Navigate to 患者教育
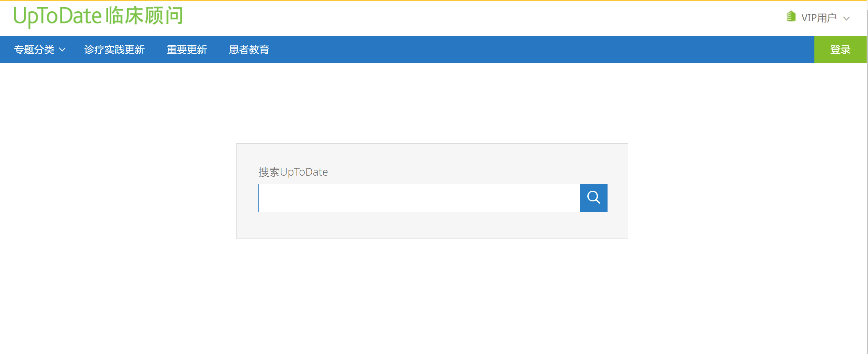The height and width of the screenshot is (354, 868). click(x=249, y=49)
